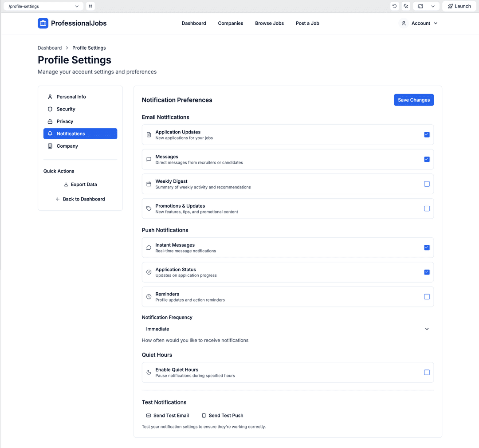This screenshot has height=448, width=479.
Task: Click the Dashboard breadcrumb link
Action: tap(50, 48)
